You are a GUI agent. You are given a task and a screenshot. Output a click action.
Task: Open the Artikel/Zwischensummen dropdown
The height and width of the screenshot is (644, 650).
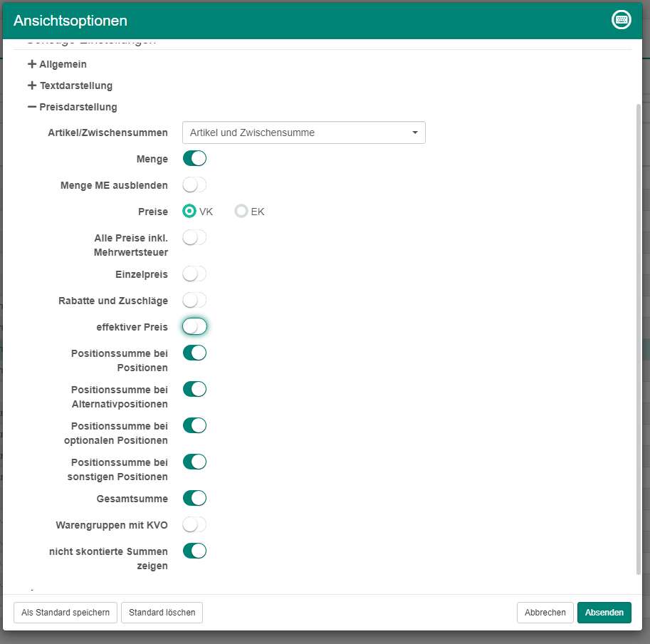pyautogui.click(x=303, y=133)
